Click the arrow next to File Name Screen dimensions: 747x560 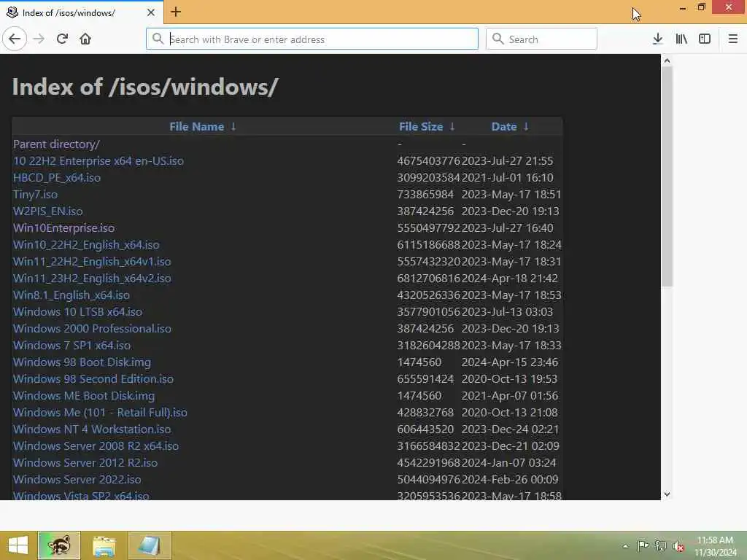click(233, 127)
